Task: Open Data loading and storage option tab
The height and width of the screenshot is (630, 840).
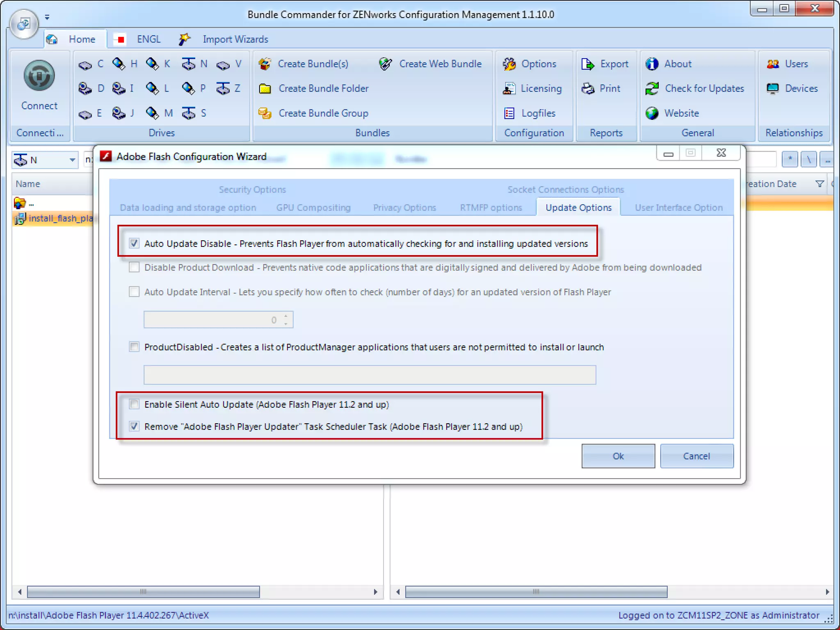Action: [x=188, y=208]
